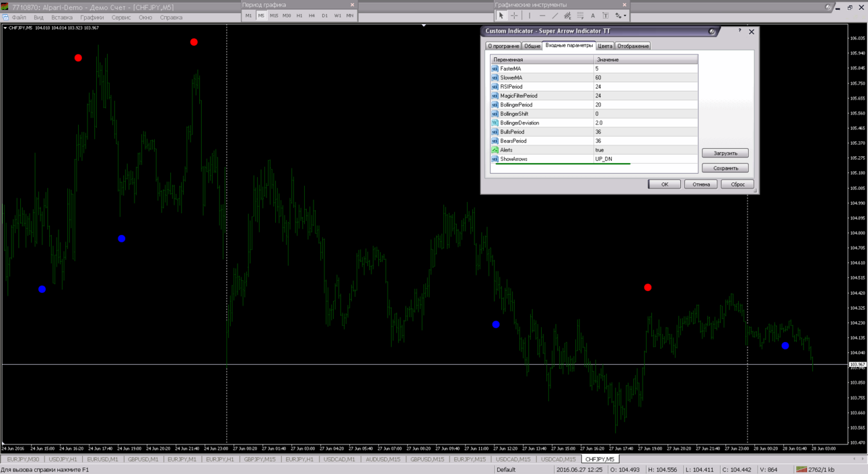Open the Справка menu

[x=171, y=18]
